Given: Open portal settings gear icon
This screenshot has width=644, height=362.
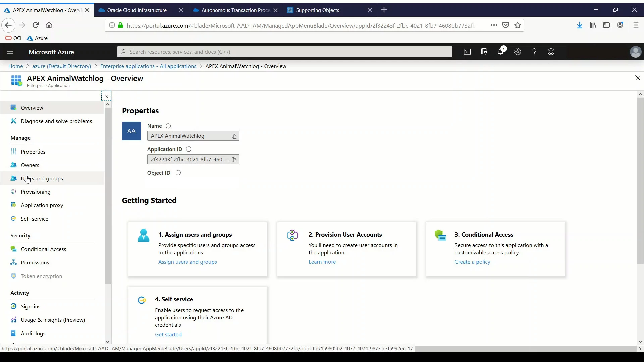Looking at the screenshot, I should click(x=518, y=52).
